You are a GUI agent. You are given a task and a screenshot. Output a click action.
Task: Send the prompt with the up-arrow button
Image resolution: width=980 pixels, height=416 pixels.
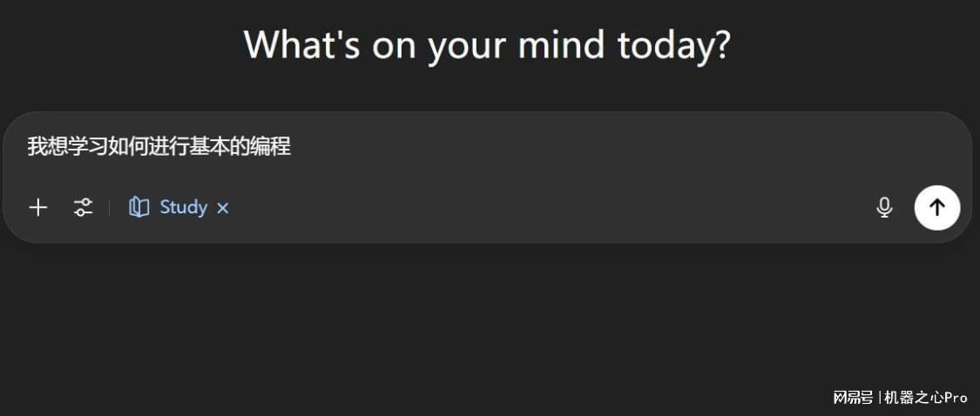click(x=936, y=207)
